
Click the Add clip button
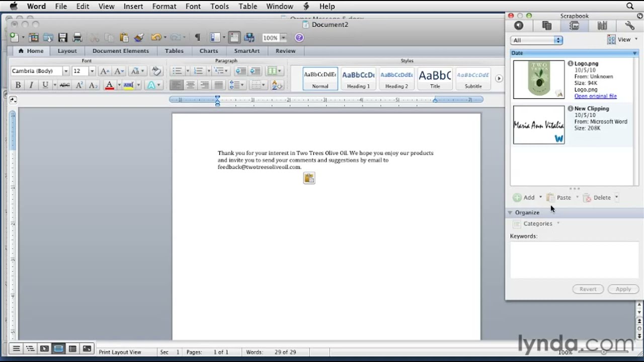tap(524, 198)
